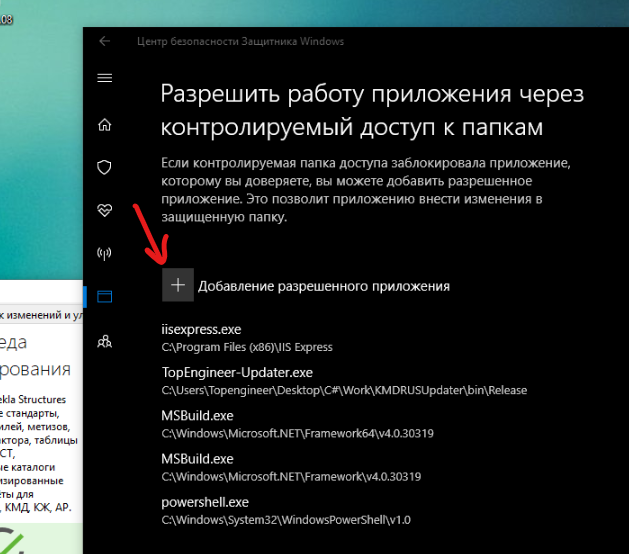
Task: Click 'Tekla Structures' text in background window
Action: [33, 400]
